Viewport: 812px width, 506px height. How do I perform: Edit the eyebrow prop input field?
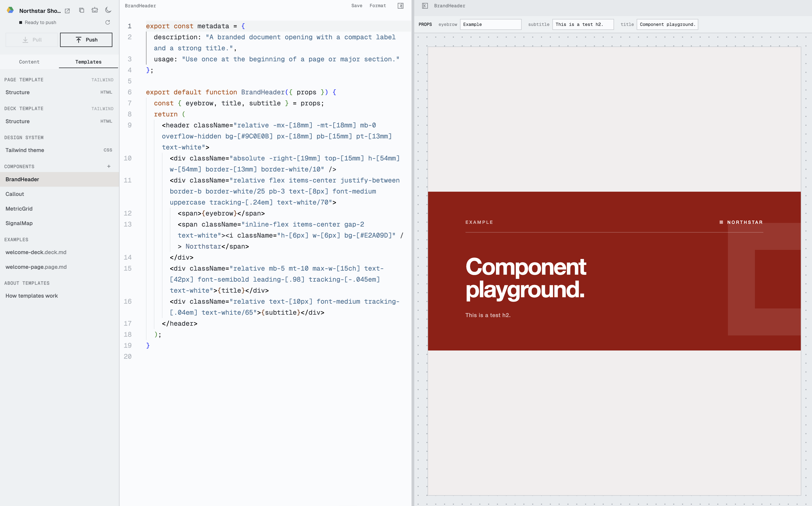491,24
